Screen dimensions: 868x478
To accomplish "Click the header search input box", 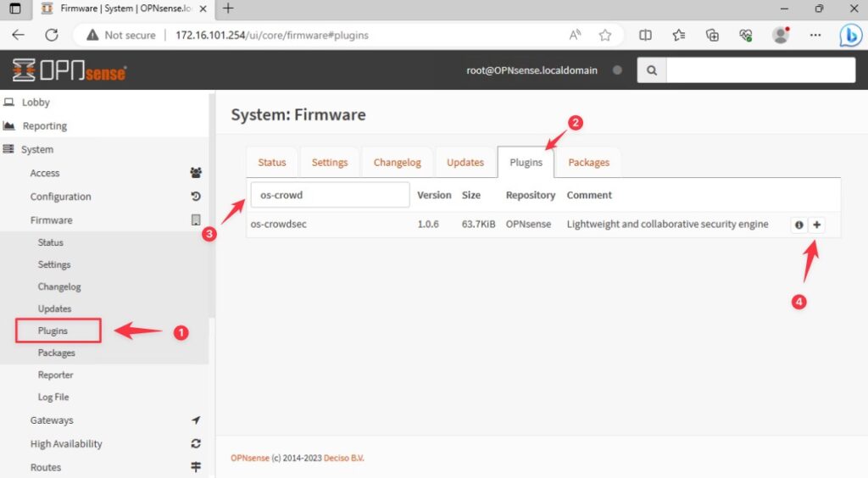I will pos(760,70).
